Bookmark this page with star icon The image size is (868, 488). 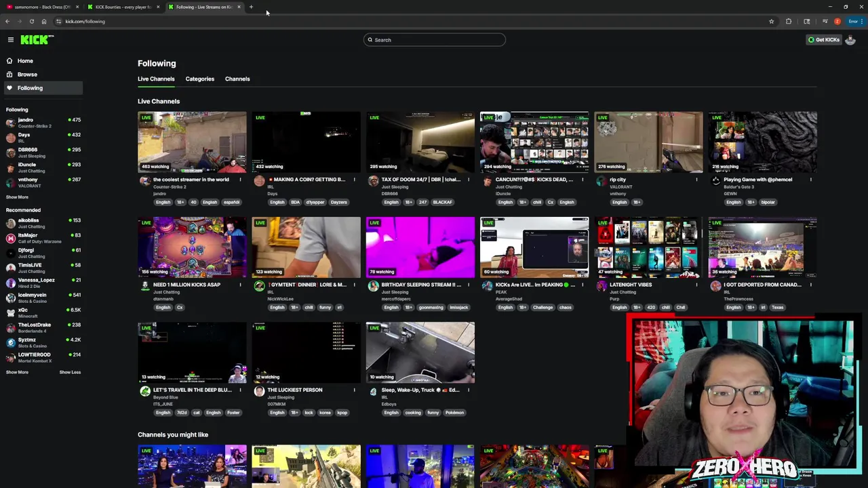[x=771, y=22]
